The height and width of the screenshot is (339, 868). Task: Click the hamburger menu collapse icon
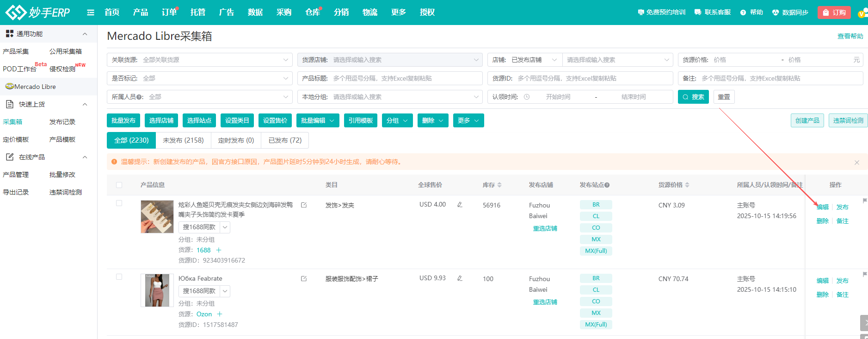pos(91,13)
